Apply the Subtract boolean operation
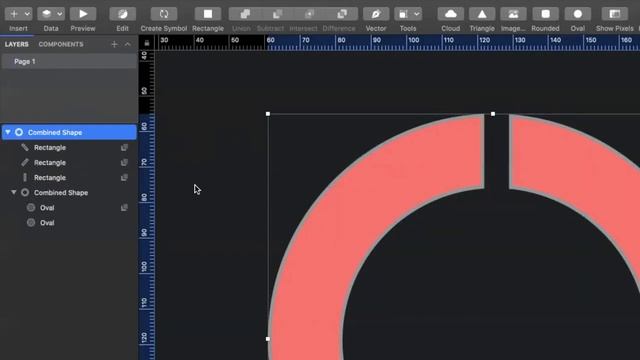The width and height of the screenshot is (640, 360). click(277, 14)
